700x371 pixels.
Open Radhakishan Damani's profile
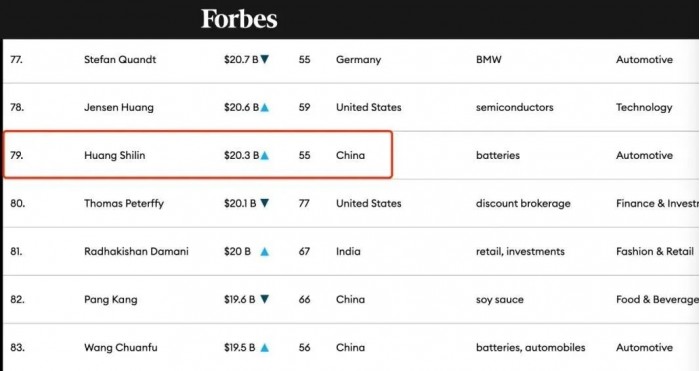[136, 251]
